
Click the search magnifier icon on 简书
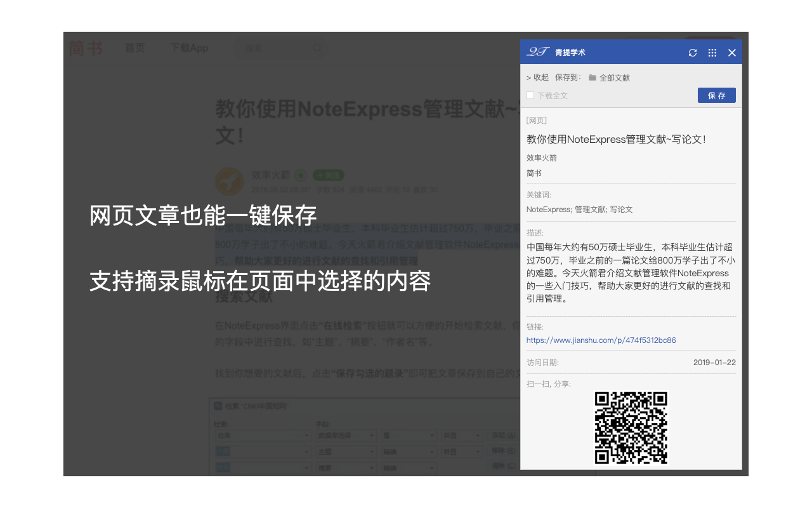pos(317,48)
